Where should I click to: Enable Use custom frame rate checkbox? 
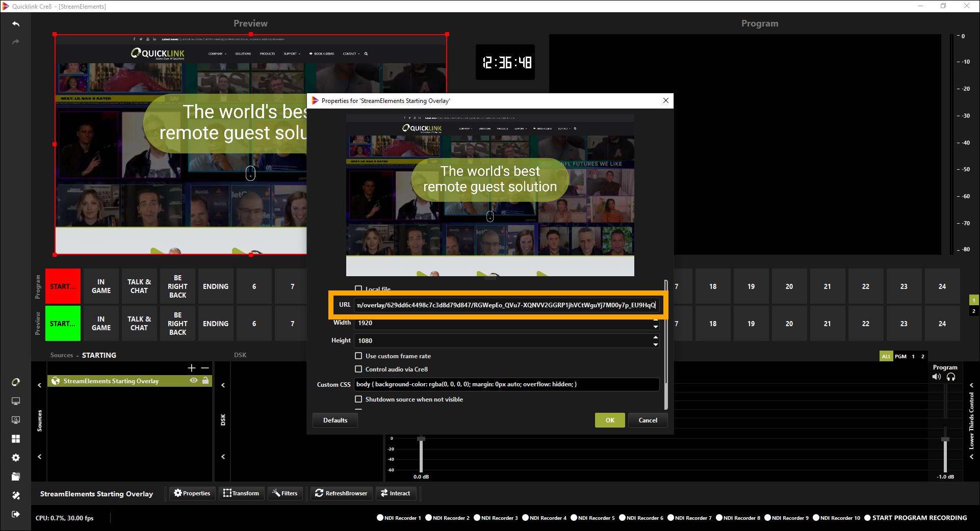pos(358,356)
